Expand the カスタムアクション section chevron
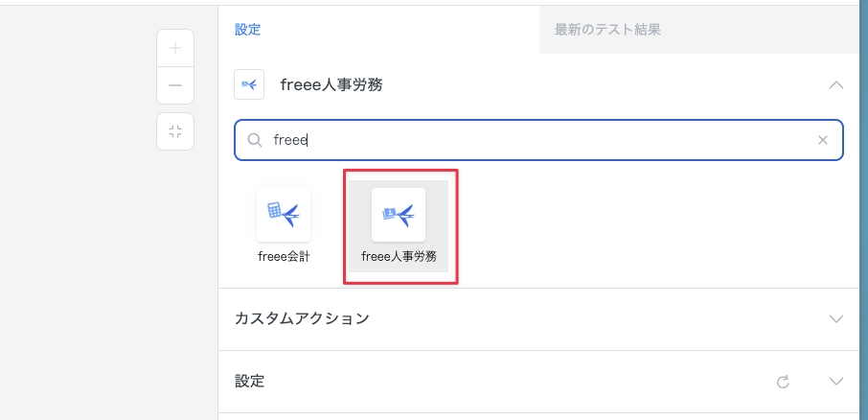 pyautogui.click(x=835, y=318)
